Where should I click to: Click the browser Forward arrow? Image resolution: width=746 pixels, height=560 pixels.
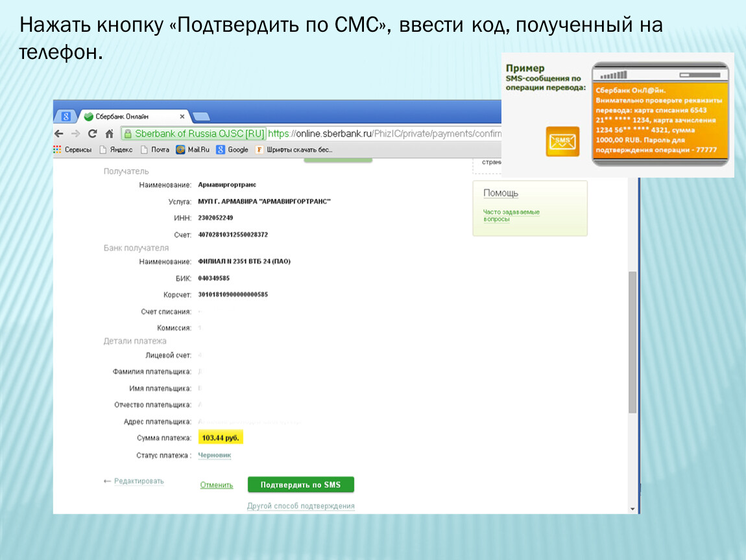tap(76, 134)
